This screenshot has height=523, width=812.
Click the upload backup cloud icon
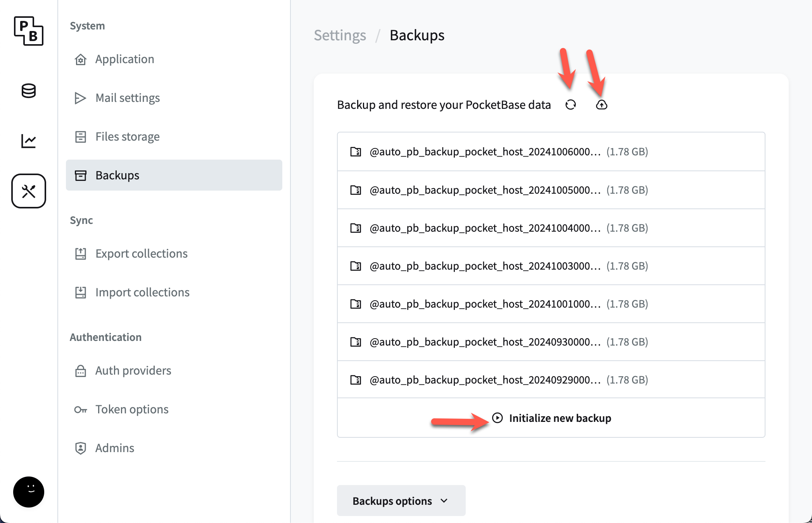[x=601, y=105]
